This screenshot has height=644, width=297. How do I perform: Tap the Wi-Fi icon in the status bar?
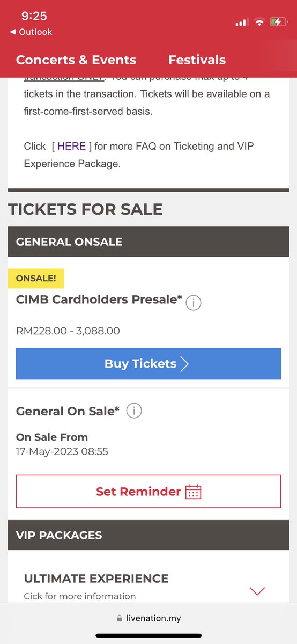pos(259,22)
